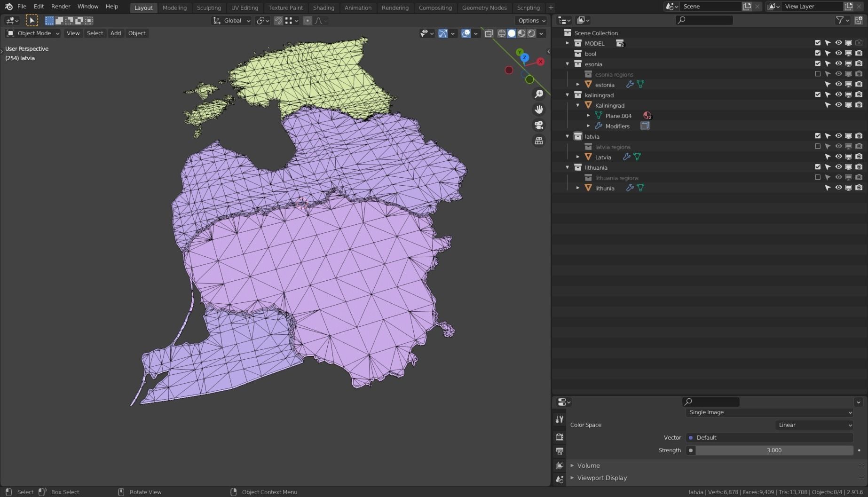Select solid viewport shading
The height and width of the screenshot is (497, 868).
point(512,33)
